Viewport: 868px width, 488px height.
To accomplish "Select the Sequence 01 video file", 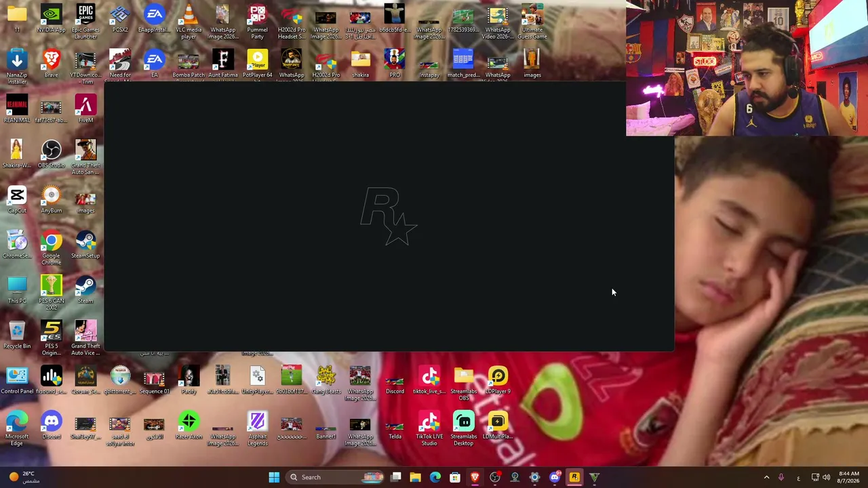I will tap(154, 380).
